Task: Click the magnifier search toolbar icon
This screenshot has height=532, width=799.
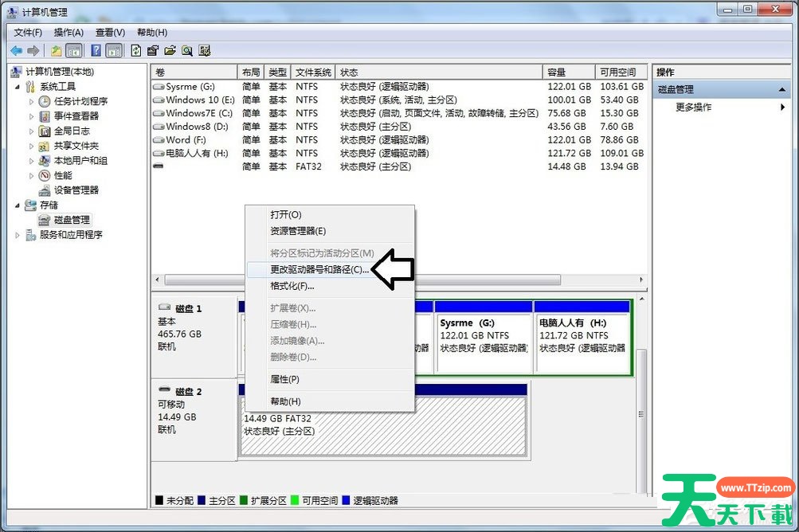Action: 187,51
